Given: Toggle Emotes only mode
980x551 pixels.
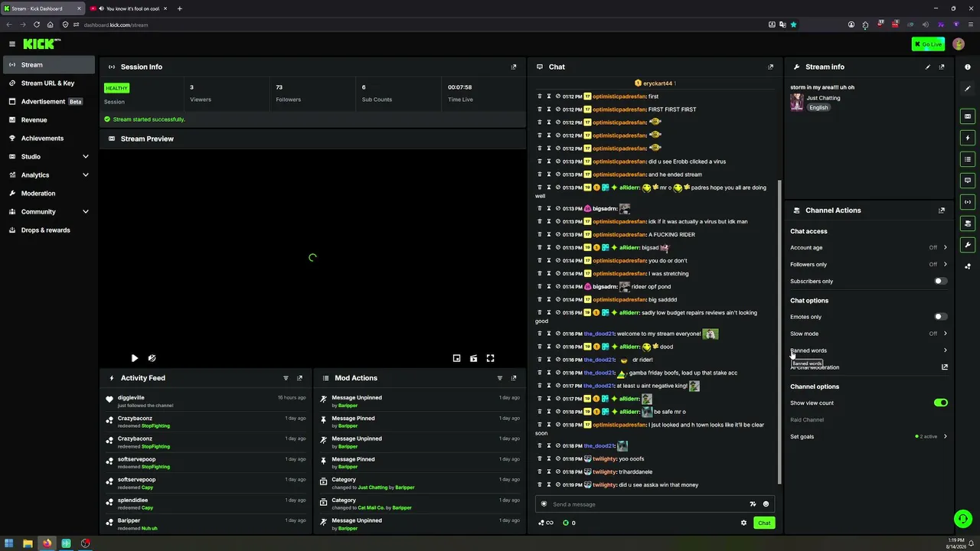Looking at the screenshot, I should [x=941, y=317].
